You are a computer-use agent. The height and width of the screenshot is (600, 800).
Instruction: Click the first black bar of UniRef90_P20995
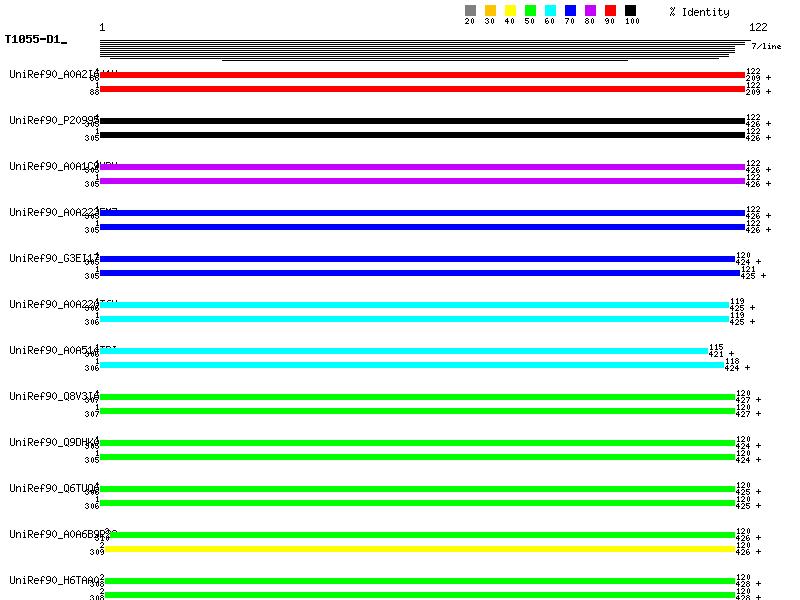click(x=422, y=121)
